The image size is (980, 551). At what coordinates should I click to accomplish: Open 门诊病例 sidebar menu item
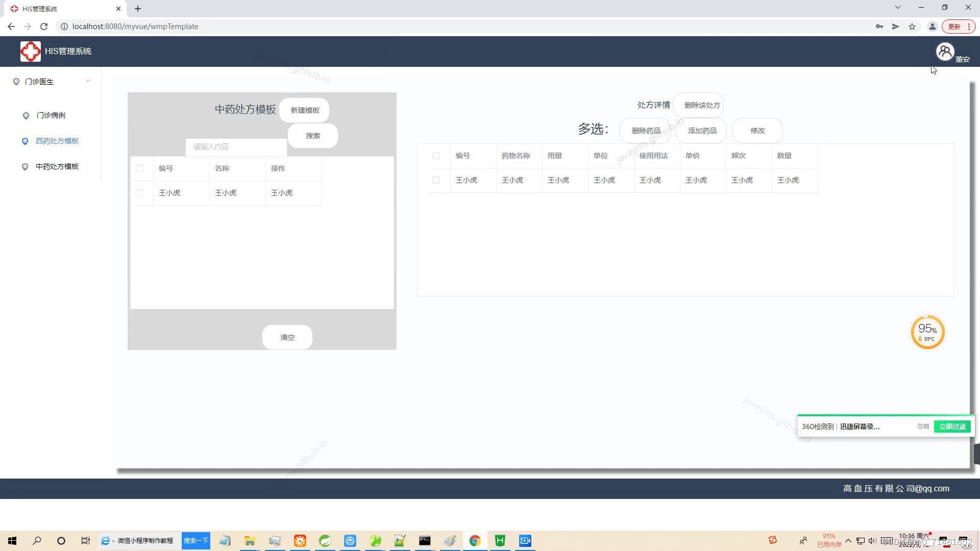coord(51,115)
